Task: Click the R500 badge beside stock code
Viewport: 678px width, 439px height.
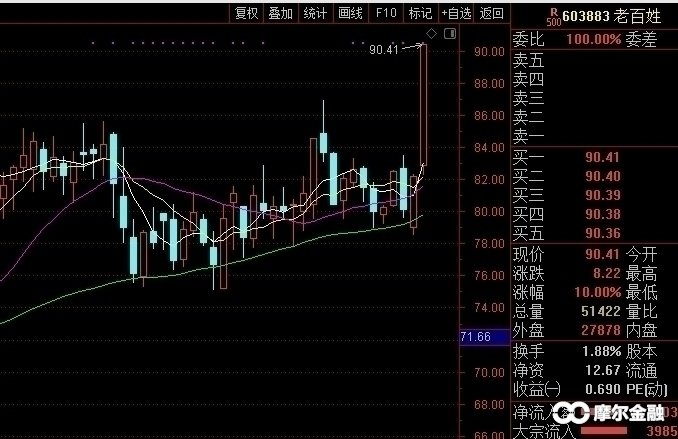Action: point(552,15)
